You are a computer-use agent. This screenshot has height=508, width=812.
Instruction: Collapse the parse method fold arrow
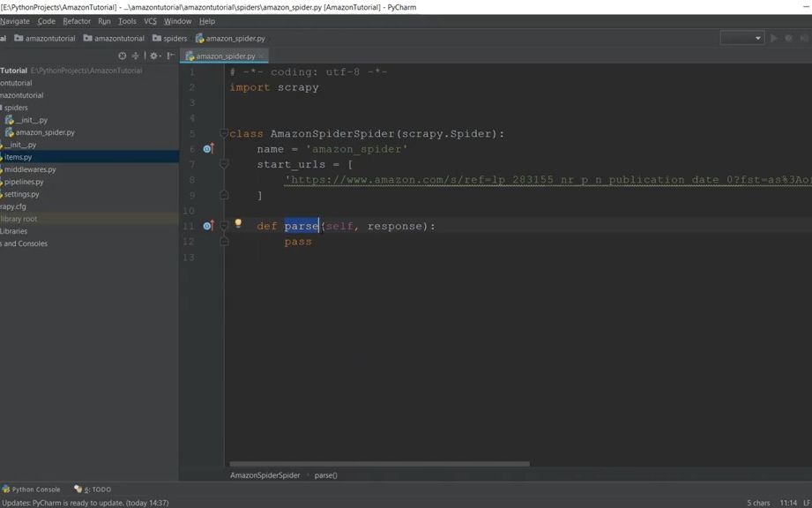click(x=222, y=226)
